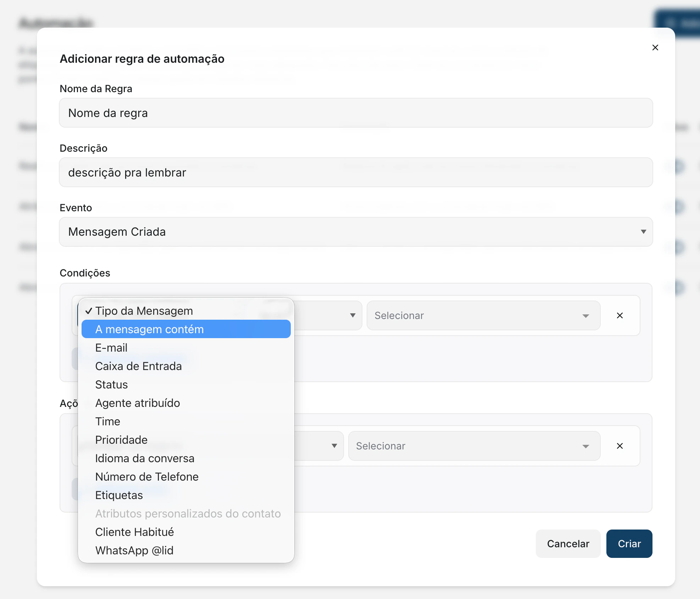Image resolution: width=700 pixels, height=599 pixels.
Task: Choose 'Status' in the dropdown list
Action: [x=186, y=385]
